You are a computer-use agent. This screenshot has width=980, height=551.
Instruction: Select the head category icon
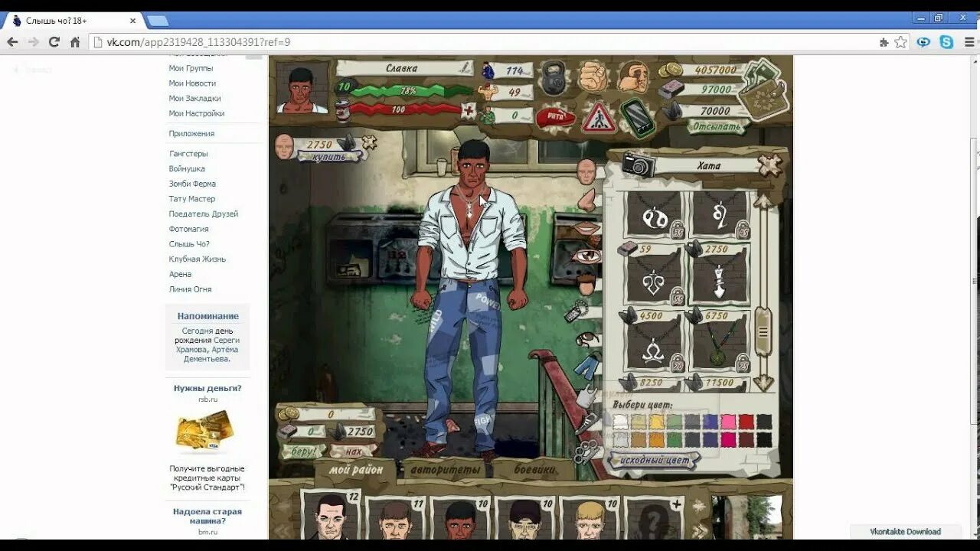[586, 173]
